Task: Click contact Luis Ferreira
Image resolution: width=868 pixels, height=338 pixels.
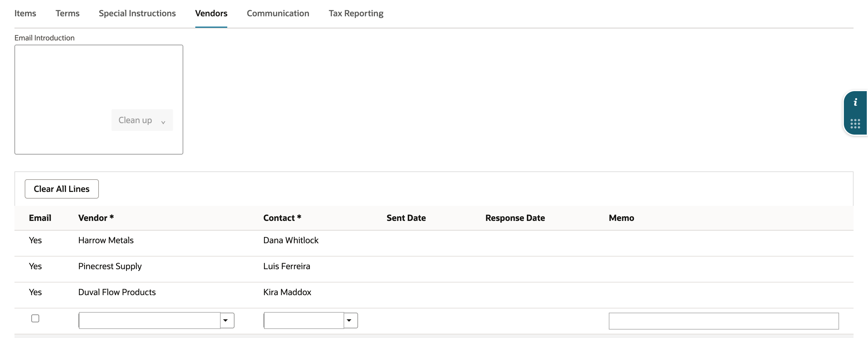Action: tap(287, 266)
